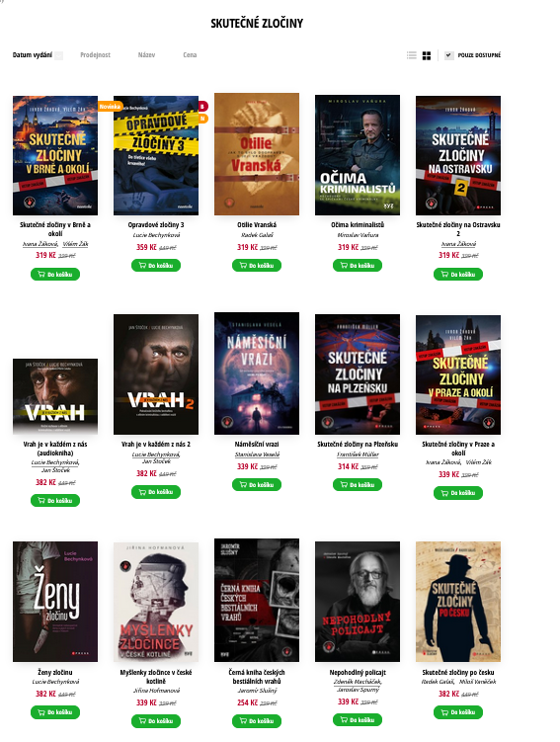Viewport: 560px width, 742px height.
Task: Click the Novinka badge on Brno book
Action: 111,107
